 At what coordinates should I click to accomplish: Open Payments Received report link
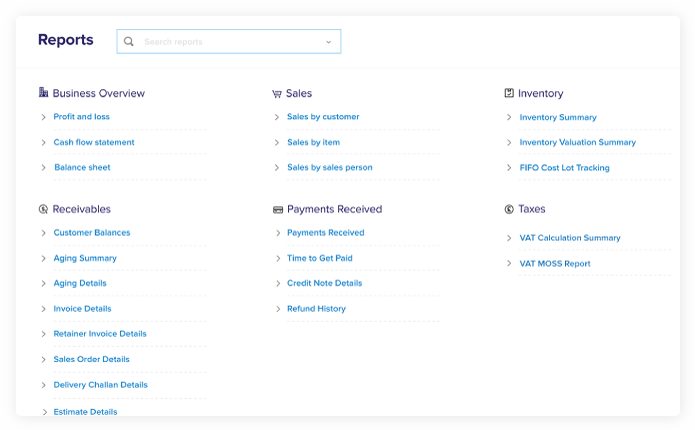[x=326, y=232]
